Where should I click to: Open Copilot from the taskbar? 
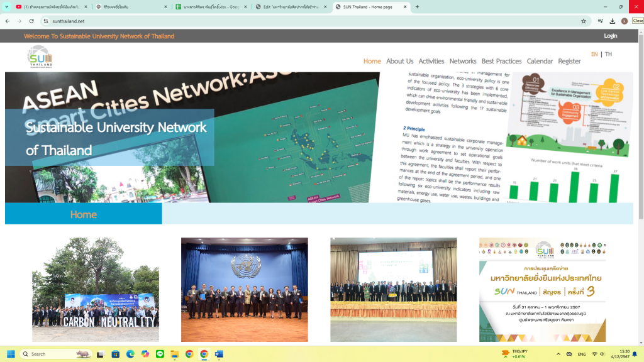[145, 354]
